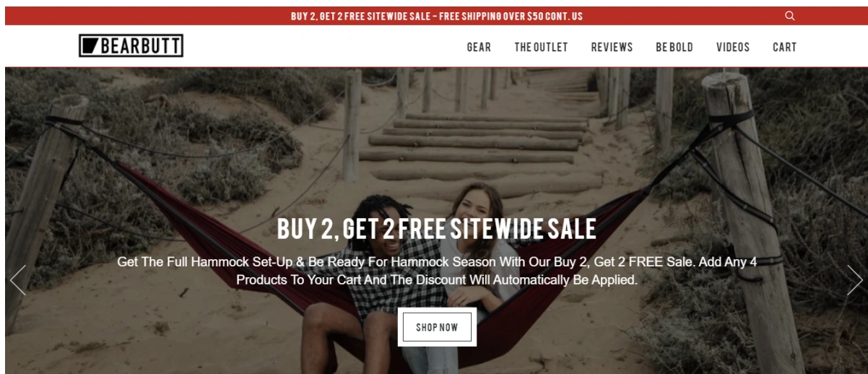Click the Free Shipping Over $50 banner text
The height and width of the screenshot is (374, 868).
point(511,16)
